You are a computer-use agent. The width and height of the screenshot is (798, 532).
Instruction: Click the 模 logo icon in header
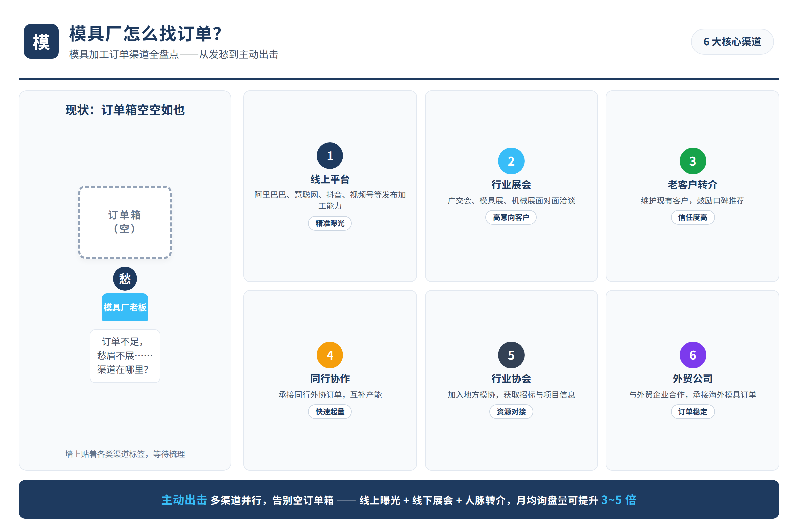[41, 41]
